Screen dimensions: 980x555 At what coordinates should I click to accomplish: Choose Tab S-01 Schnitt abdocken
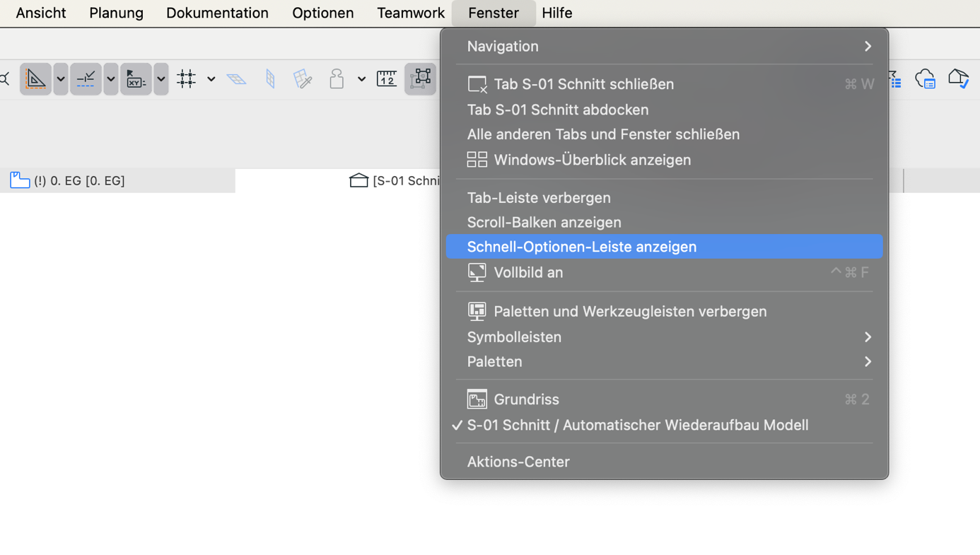tap(665, 110)
